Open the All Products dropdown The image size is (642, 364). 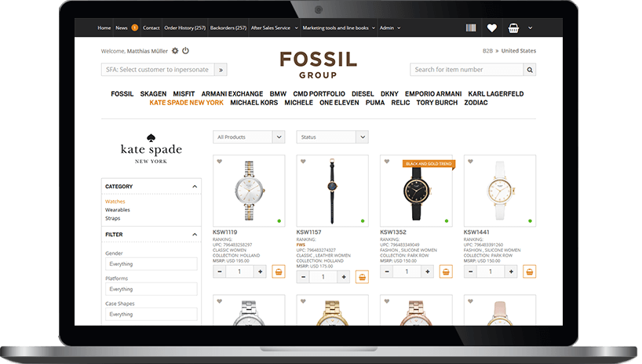click(x=249, y=137)
